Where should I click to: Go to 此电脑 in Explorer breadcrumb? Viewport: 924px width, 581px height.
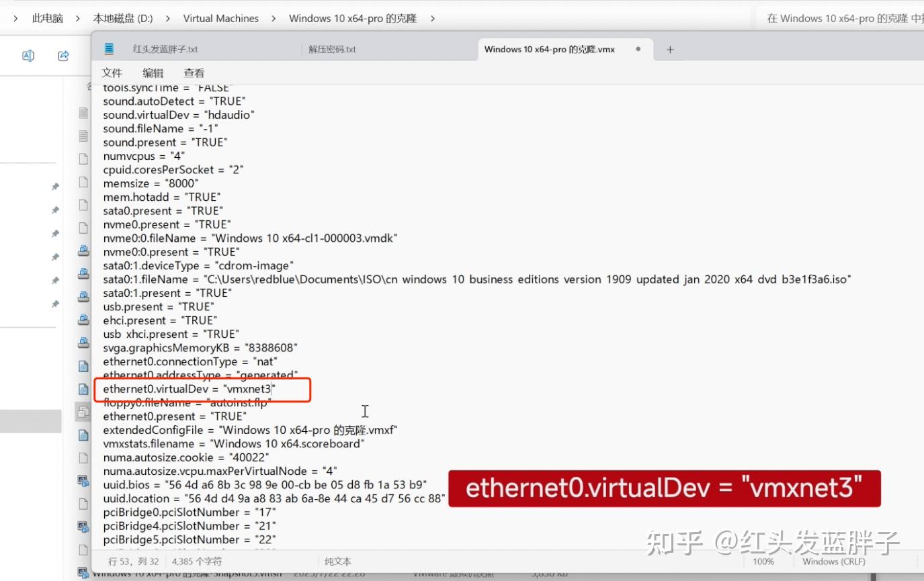click(x=48, y=18)
